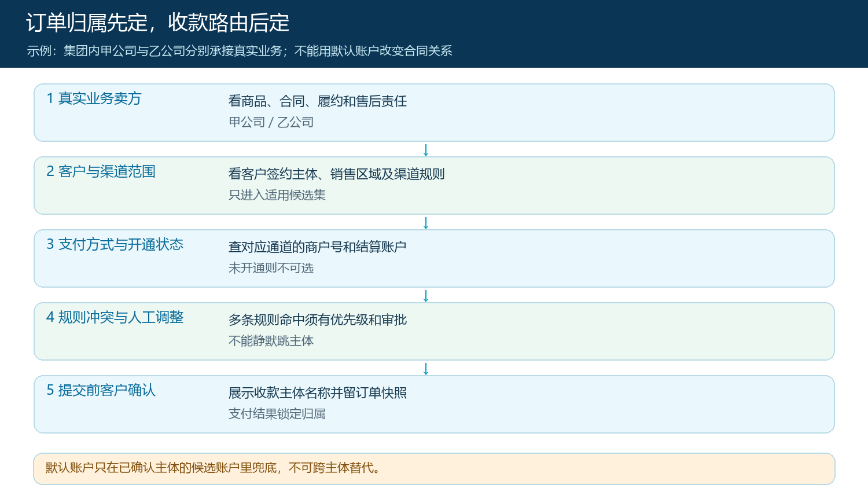Click the title 订单归属先定，收款路由后定

[x=157, y=23]
